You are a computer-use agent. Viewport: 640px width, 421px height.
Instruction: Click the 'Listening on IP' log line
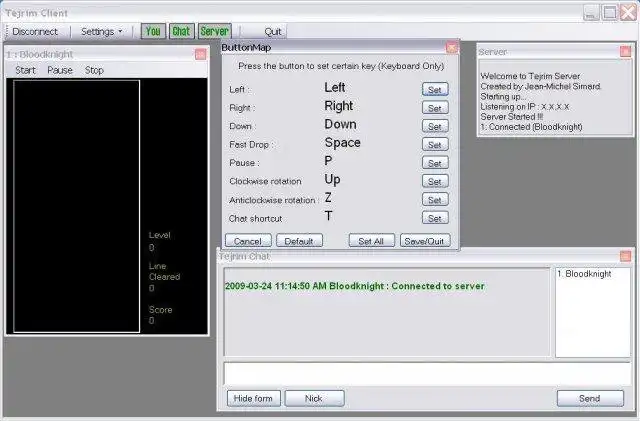click(x=525, y=107)
